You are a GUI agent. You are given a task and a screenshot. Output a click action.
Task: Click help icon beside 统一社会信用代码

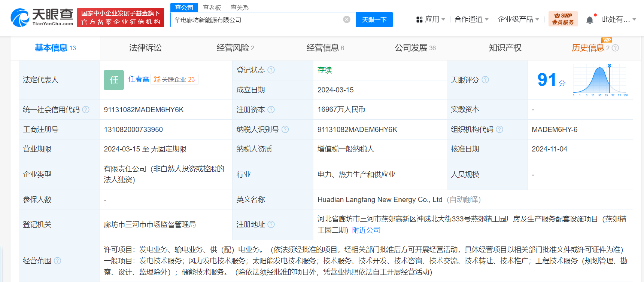point(86,110)
